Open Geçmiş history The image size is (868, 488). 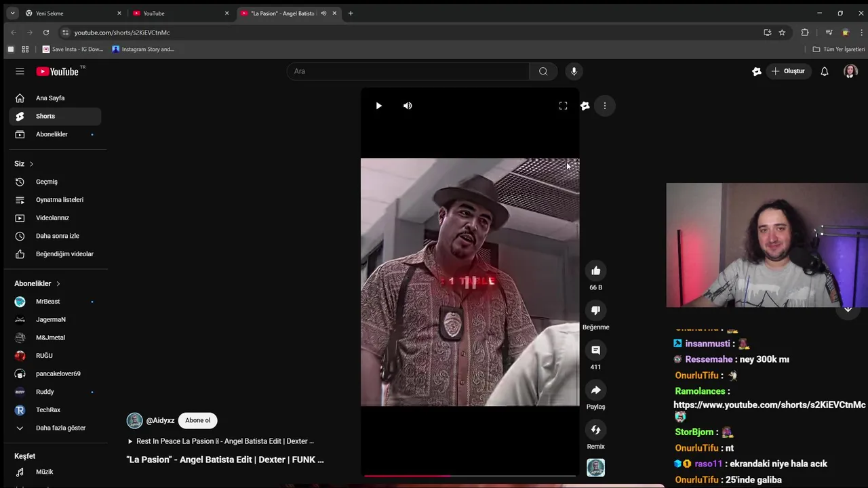56,182
